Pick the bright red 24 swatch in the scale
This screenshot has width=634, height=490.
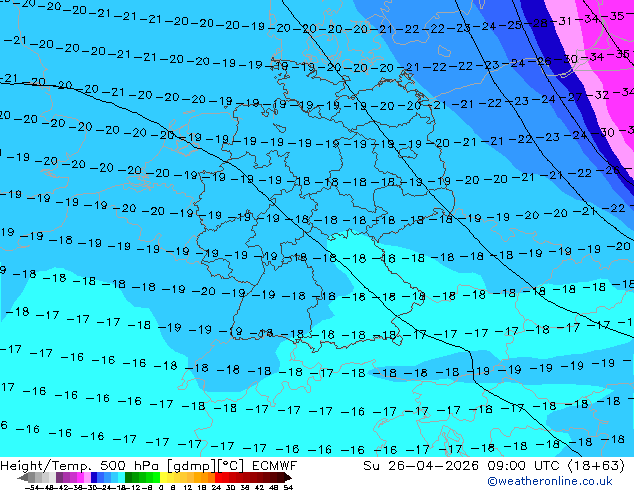[218, 477]
